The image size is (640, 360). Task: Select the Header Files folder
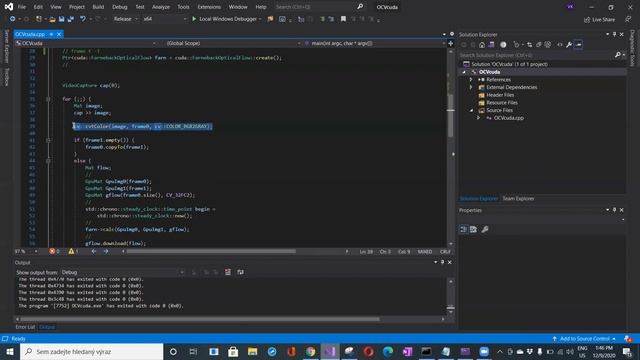500,95
